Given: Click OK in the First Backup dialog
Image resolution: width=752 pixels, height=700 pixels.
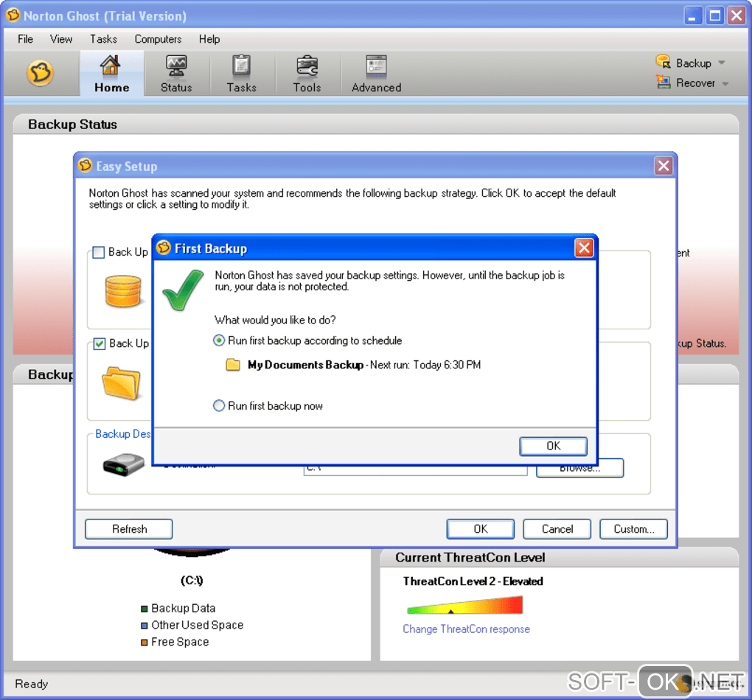Looking at the screenshot, I should pos(553,446).
